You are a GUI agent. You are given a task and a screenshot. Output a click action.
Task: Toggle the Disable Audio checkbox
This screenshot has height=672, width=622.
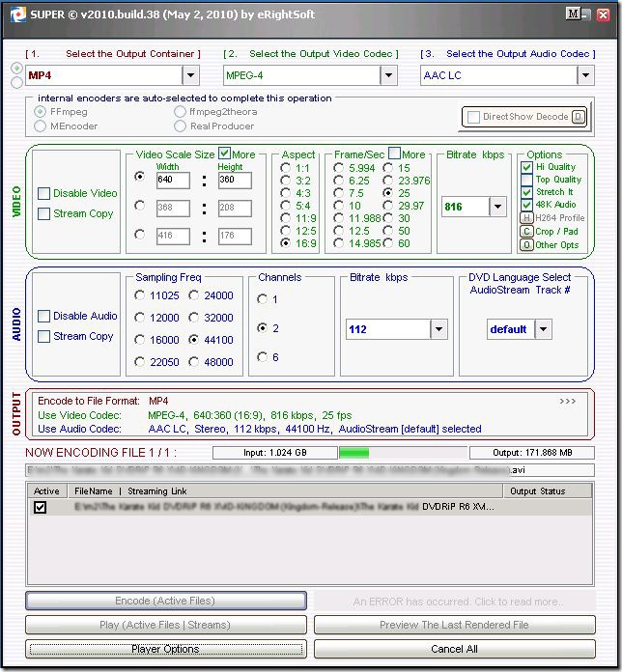[x=43, y=317]
